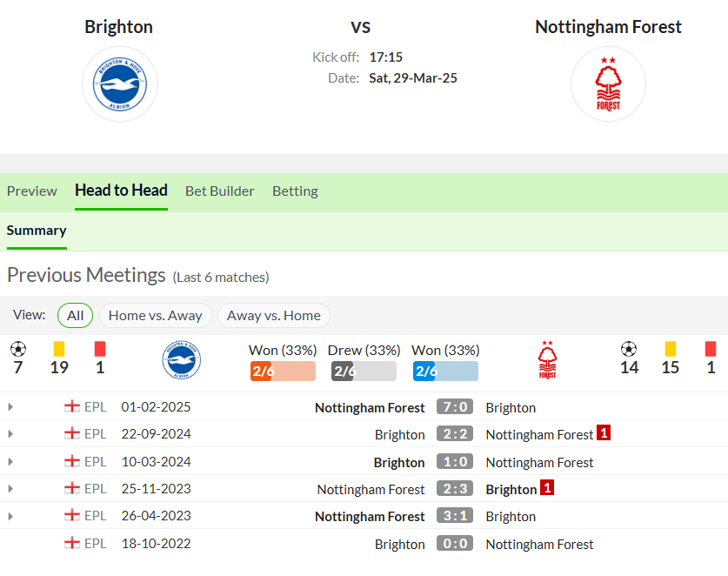Switch to the Preview tab

32,191
